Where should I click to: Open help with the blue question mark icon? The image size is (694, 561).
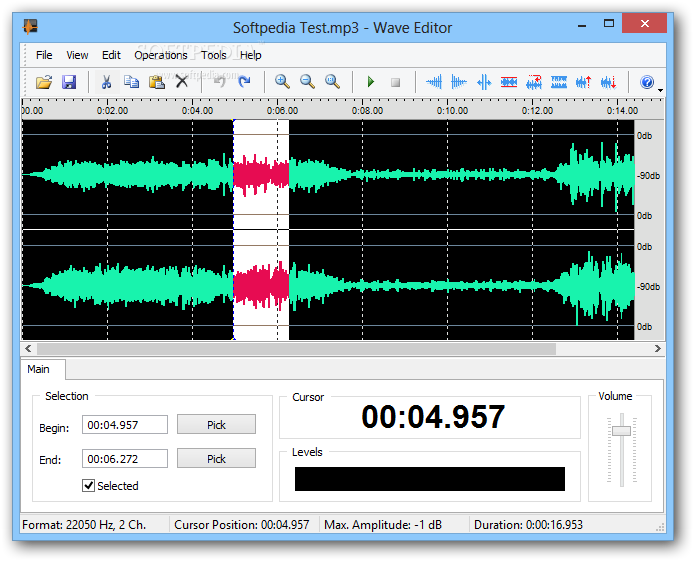point(647,82)
